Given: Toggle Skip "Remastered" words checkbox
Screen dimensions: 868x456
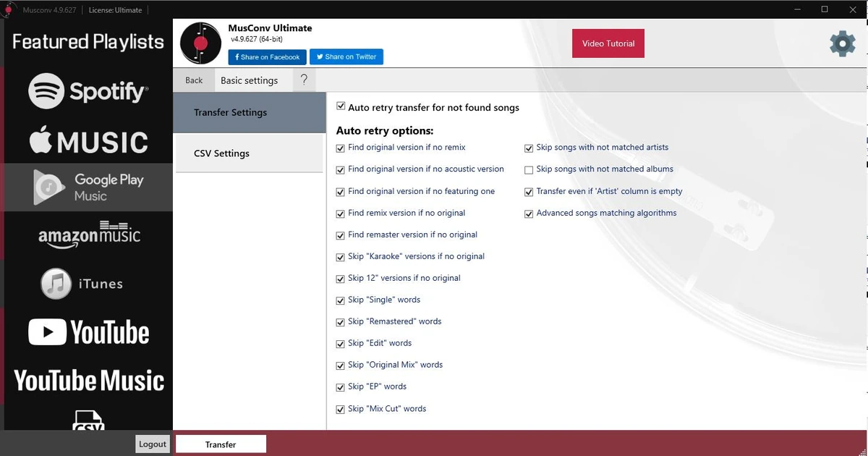Looking at the screenshot, I should pyautogui.click(x=341, y=322).
